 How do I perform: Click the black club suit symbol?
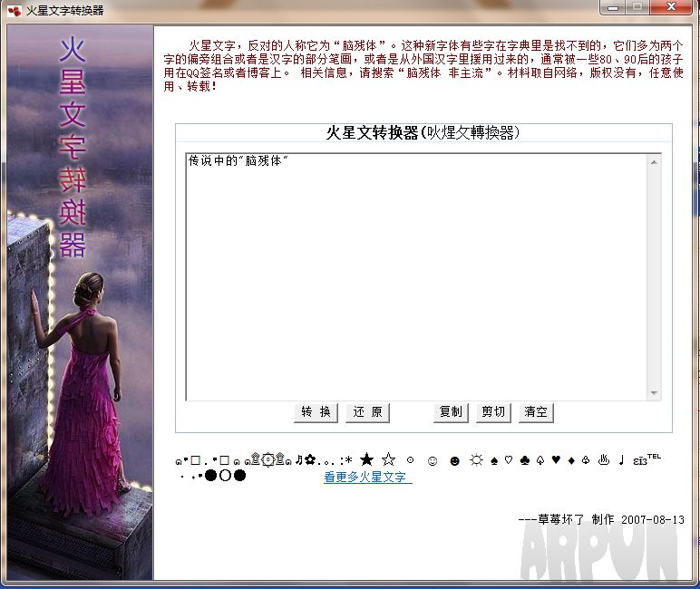524,460
